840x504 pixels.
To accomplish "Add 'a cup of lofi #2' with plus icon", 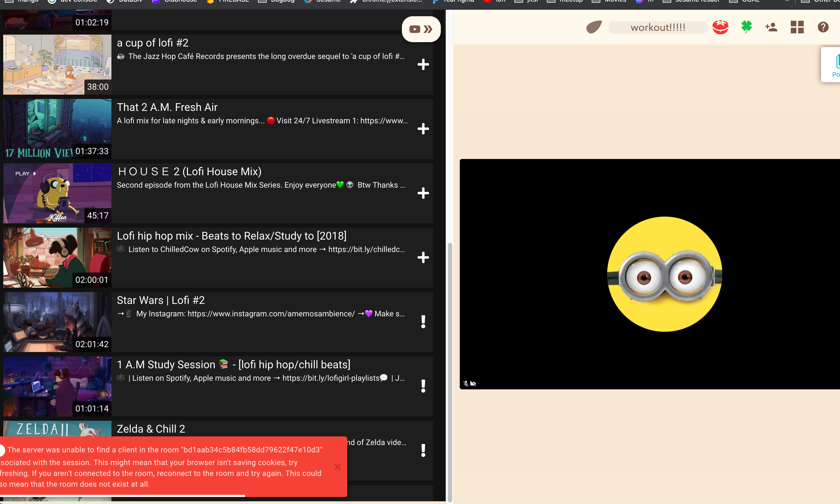I will (x=423, y=65).
